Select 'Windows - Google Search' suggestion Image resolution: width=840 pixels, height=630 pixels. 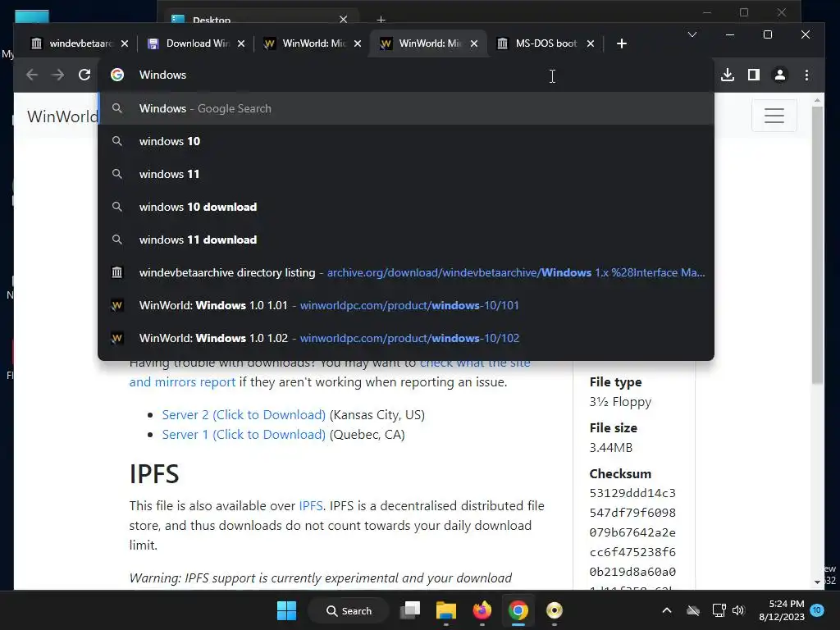pyautogui.click(x=406, y=109)
